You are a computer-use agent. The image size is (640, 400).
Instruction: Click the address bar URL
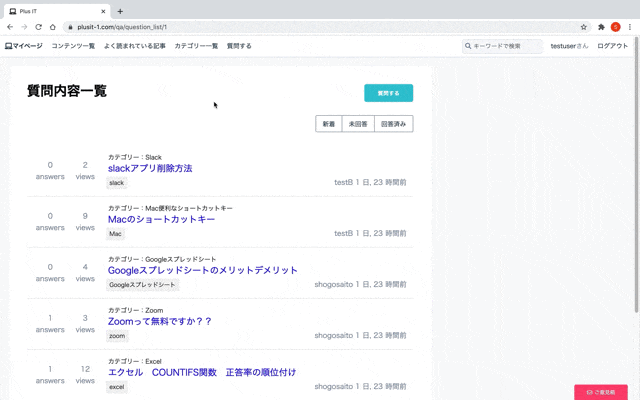pyautogui.click(x=122, y=27)
